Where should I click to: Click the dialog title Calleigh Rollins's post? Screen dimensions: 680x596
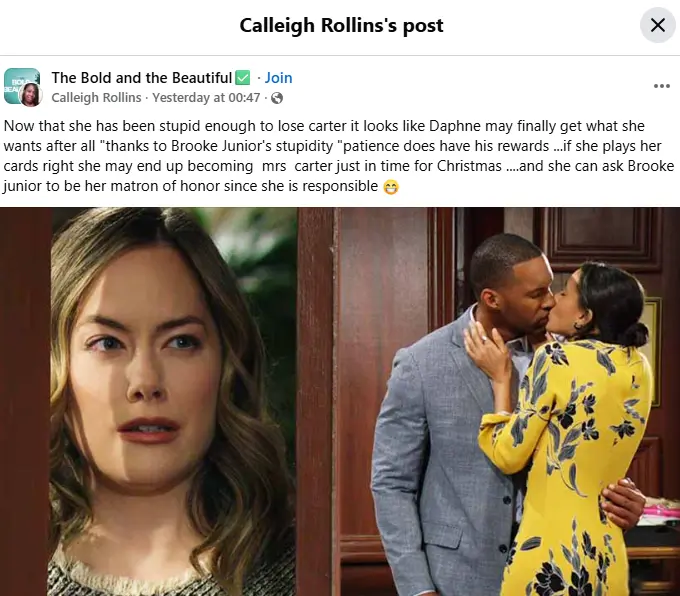(x=341, y=25)
